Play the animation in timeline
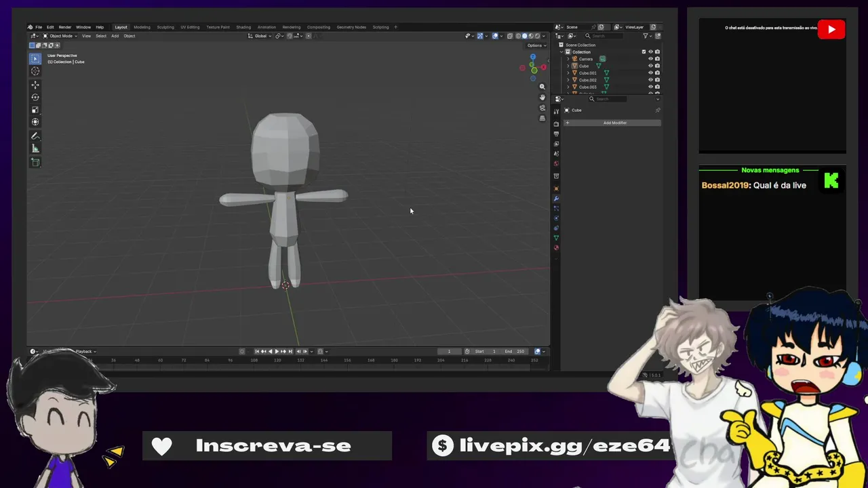 point(277,351)
